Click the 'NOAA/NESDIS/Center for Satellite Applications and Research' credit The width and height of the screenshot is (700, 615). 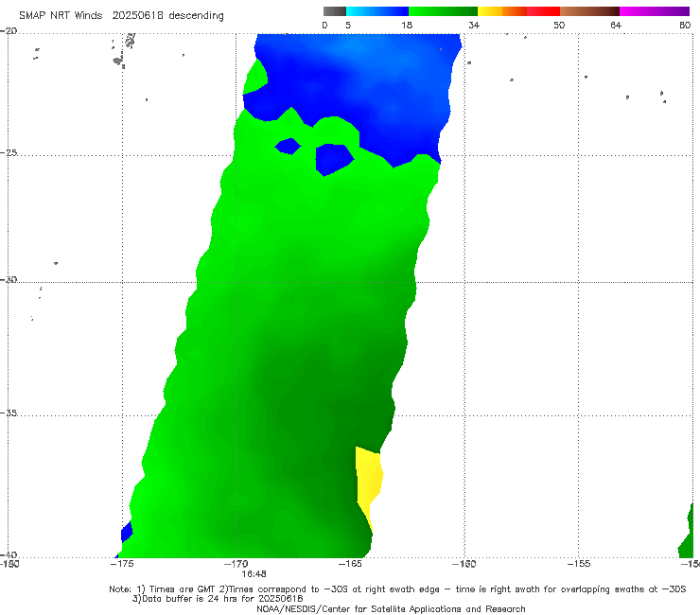click(x=391, y=608)
